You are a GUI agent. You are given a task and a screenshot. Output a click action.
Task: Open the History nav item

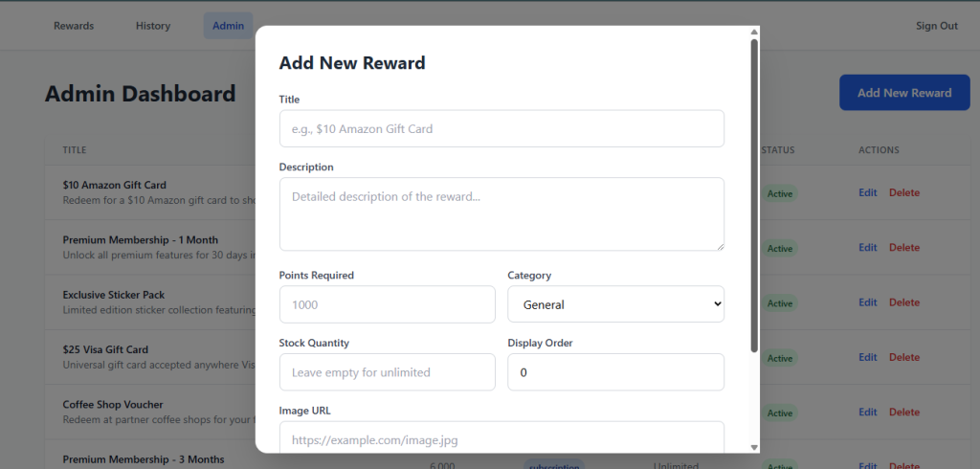[153, 26]
